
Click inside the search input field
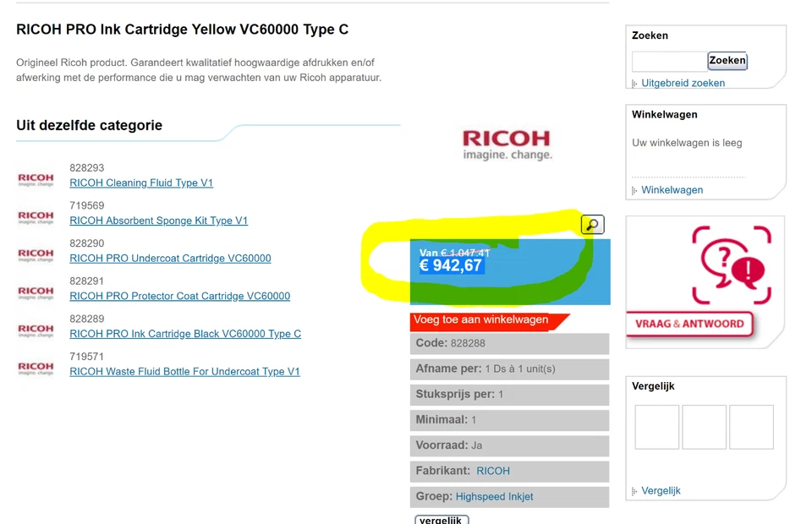tap(668, 61)
